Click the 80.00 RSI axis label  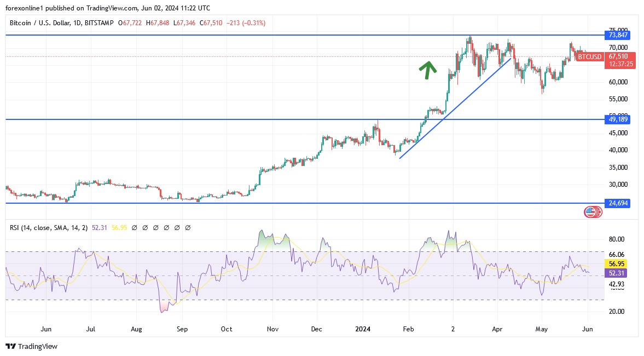pos(617,239)
